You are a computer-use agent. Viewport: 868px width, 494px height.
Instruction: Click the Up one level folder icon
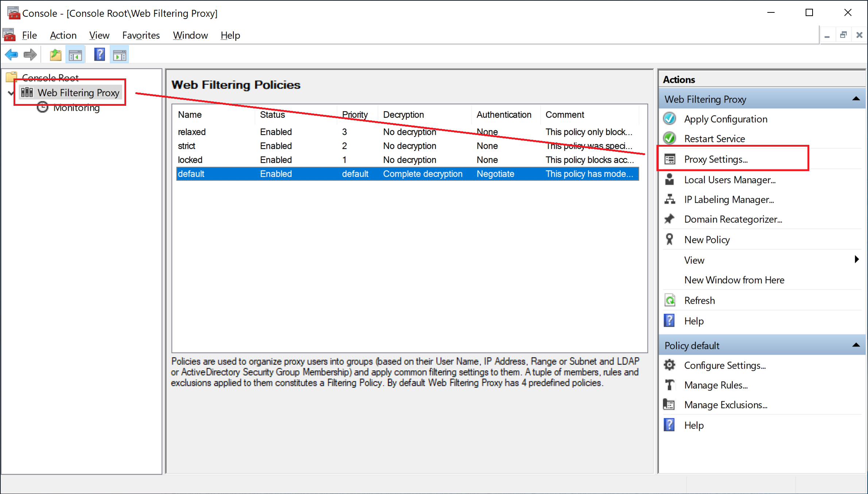pyautogui.click(x=55, y=55)
